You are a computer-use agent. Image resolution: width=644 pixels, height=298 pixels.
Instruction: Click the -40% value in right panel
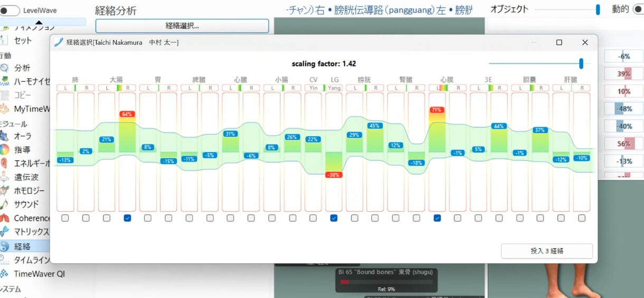point(624,126)
